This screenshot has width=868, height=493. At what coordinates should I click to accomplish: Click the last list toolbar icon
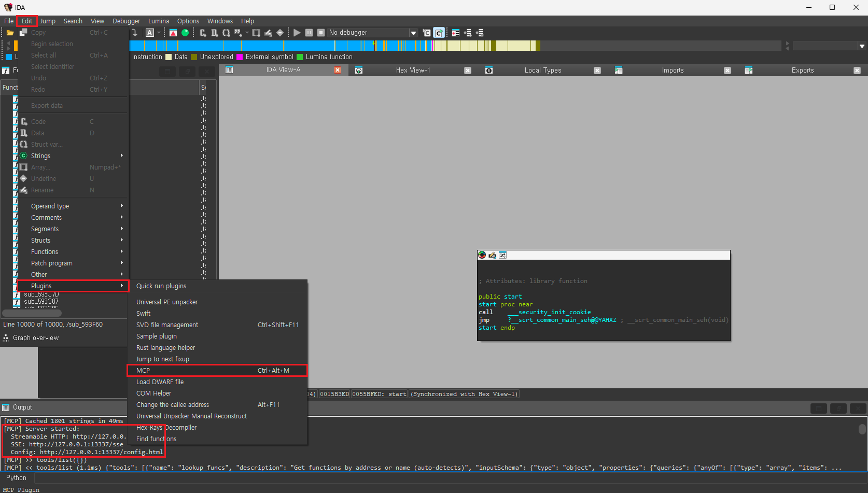pyautogui.click(x=480, y=33)
